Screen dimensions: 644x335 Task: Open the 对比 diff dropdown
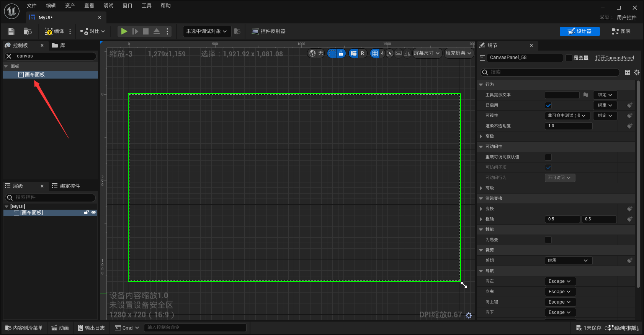pyautogui.click(x=92, y=31)
